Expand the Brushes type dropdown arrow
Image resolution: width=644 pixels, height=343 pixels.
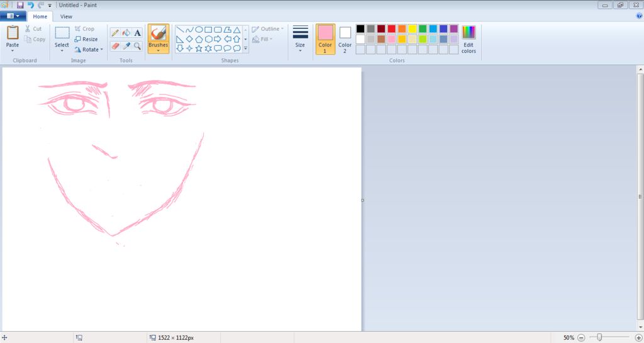point(158,50)
